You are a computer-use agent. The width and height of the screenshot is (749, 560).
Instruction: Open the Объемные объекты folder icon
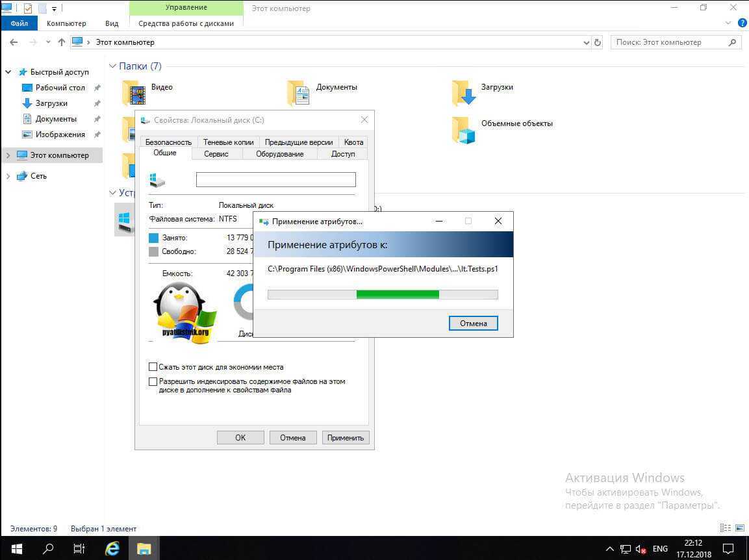pos(464,130)
